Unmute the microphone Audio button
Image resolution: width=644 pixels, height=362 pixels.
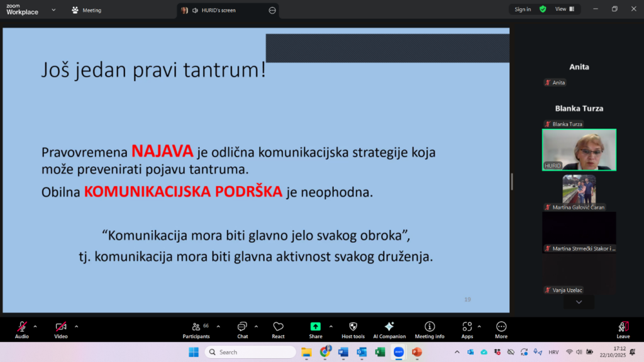coord(22,329)
